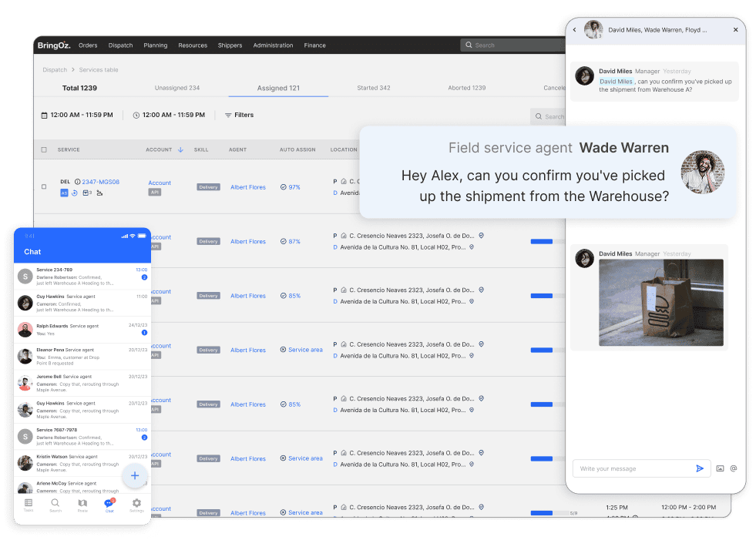Switch to the Started 342 tab
The height and width of the screenshot is (540, 756).
[x=374, y=89]
